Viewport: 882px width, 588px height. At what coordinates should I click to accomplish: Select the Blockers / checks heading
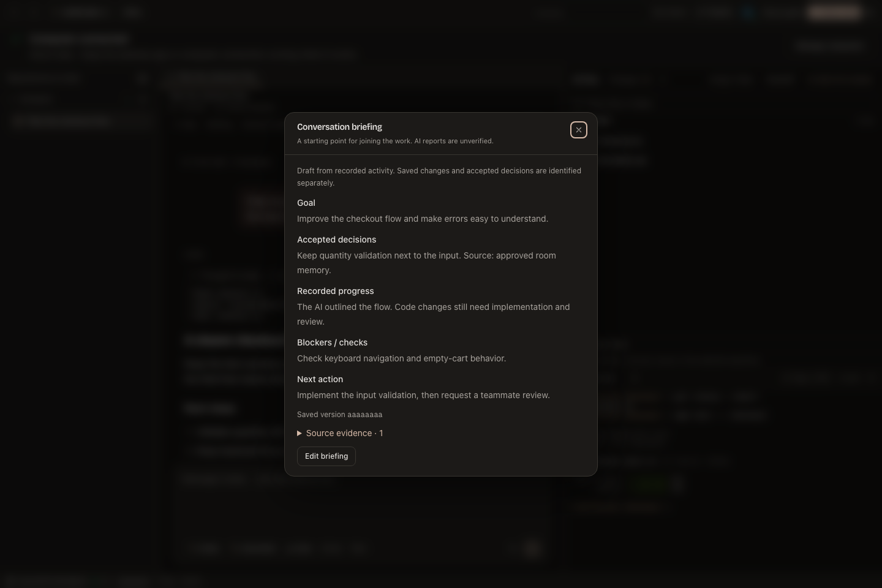[x=333, y=342]
